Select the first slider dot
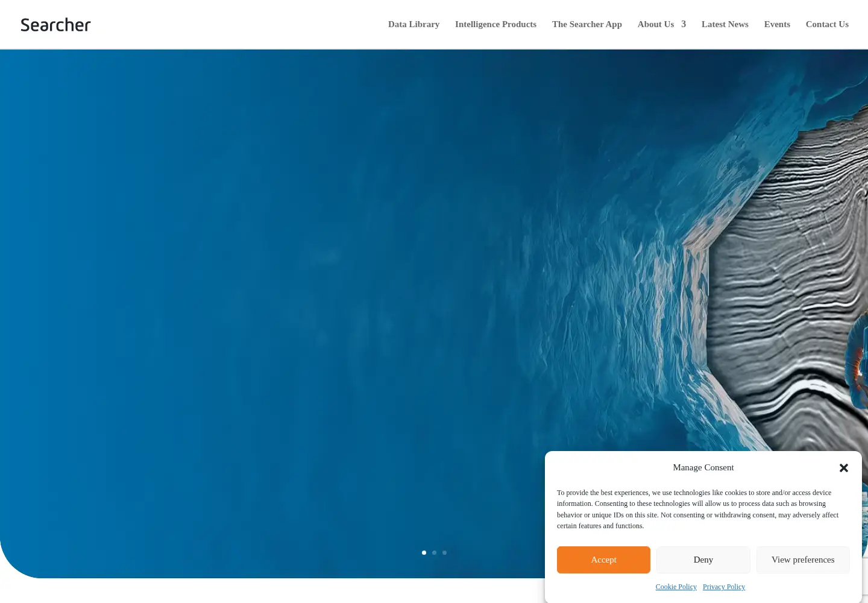Image resolution: width=868 pixels, height=603 pixels. tap(424, 552)
